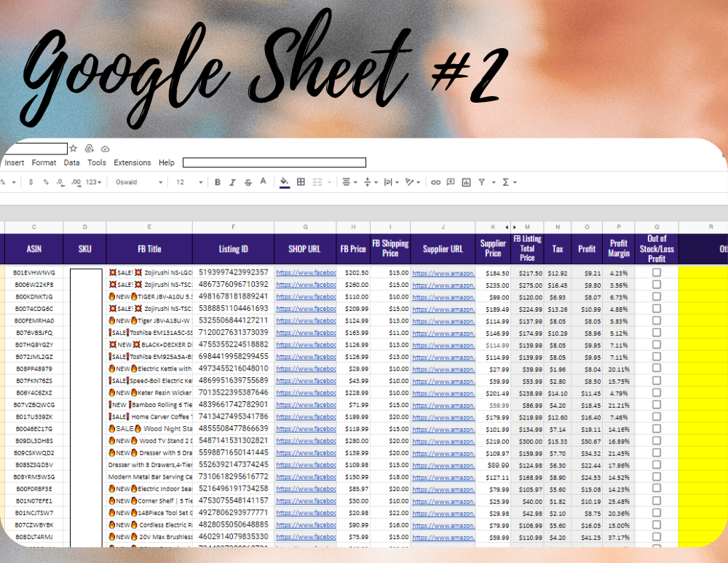This screenshot has width=728, height=563.
Task: Select column F header
Action: 233,227
